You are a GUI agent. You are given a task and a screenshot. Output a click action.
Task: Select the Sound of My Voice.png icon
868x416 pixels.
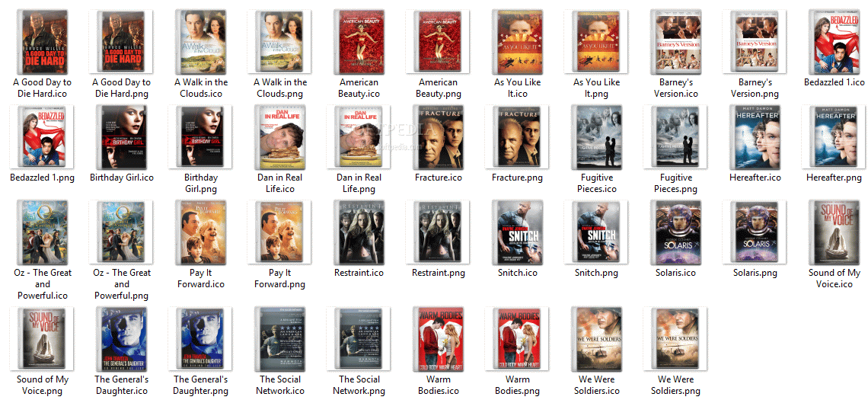43,339
